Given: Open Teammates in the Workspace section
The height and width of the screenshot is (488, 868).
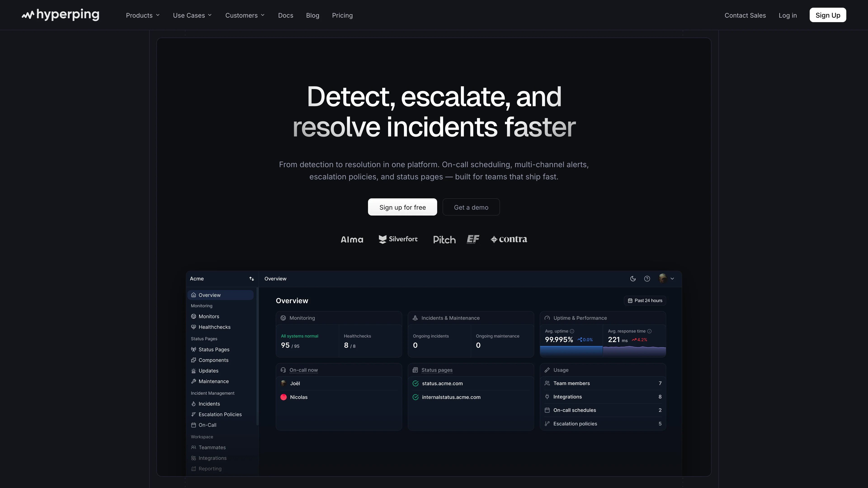Looking at the screenshot, I should click(212, 447).
